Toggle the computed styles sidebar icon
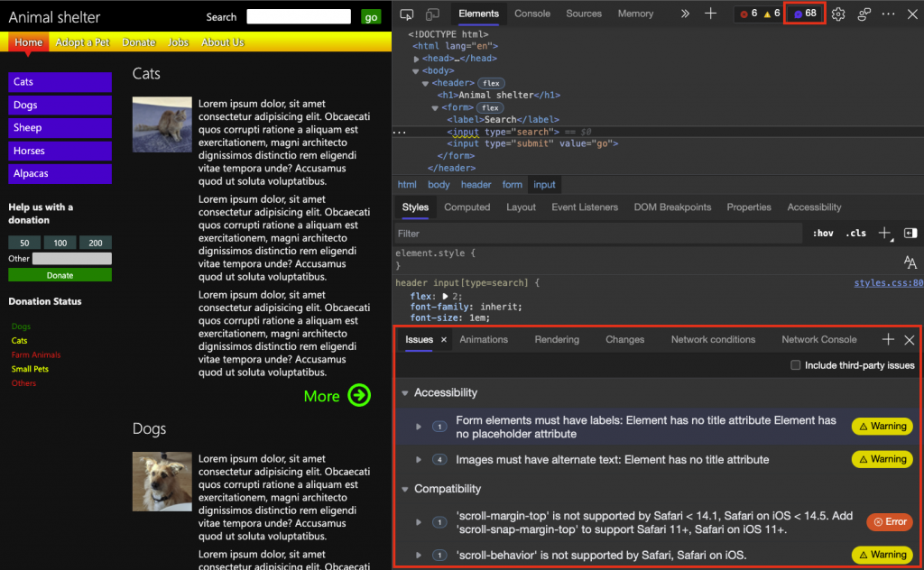This screenshot has width=924, height=570. pos(910,234)
